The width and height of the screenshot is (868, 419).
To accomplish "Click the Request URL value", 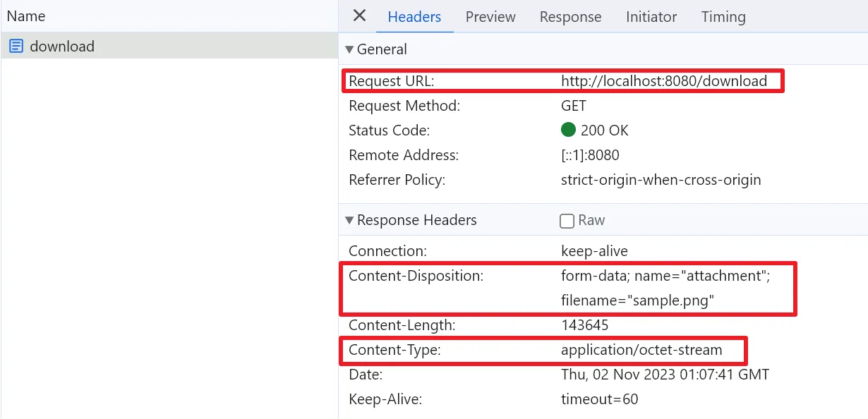I will coord(663,81).
